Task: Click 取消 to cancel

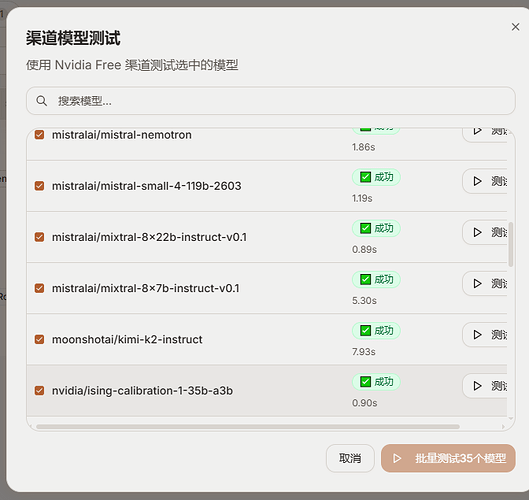Action: [350, 458]
